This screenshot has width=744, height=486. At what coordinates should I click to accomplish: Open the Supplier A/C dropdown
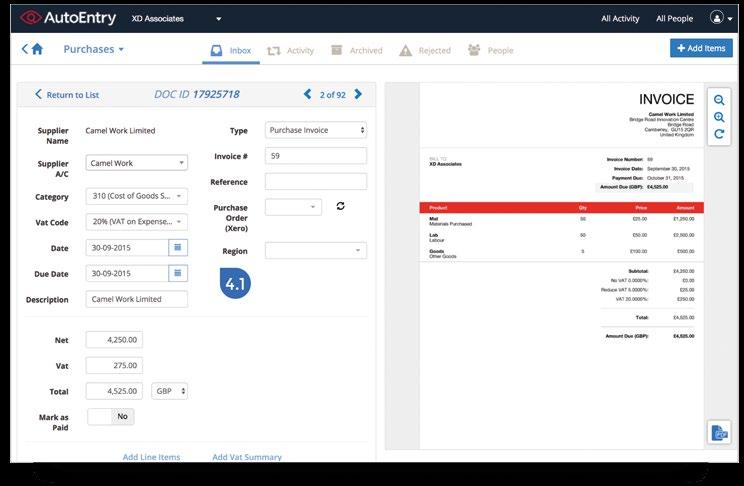tap(137, 163)
